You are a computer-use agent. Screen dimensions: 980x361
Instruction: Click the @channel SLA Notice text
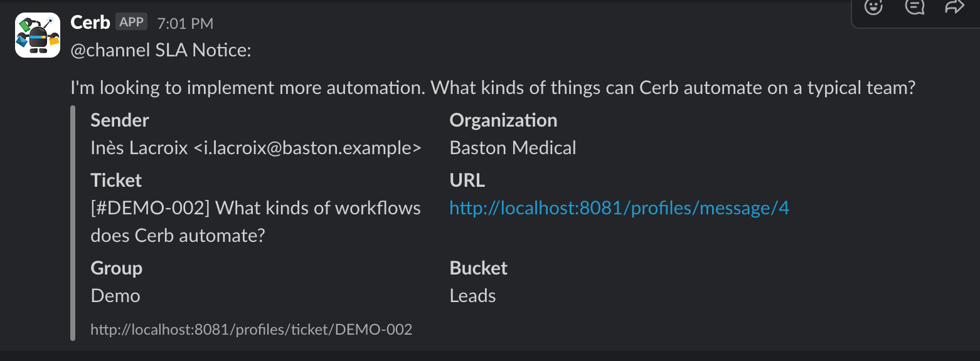(161, 51)
